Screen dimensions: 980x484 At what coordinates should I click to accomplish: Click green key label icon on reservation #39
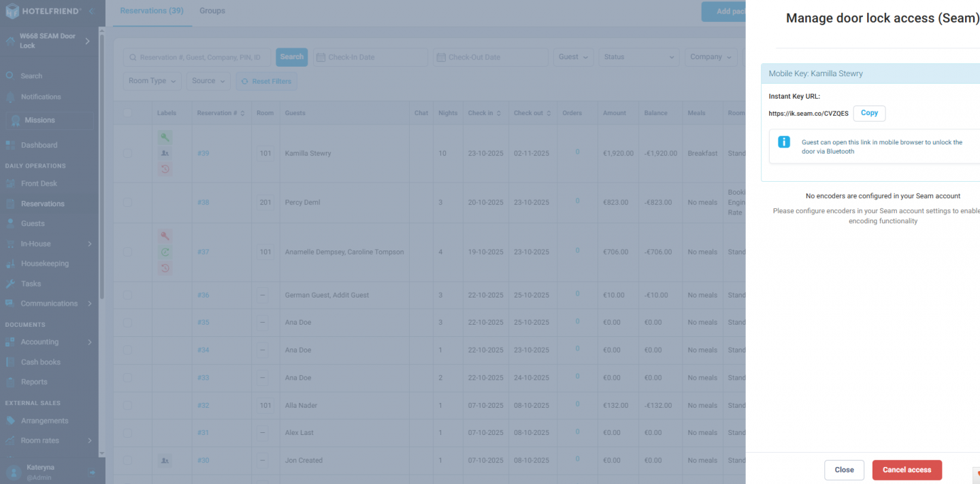(x=165, y=137)
